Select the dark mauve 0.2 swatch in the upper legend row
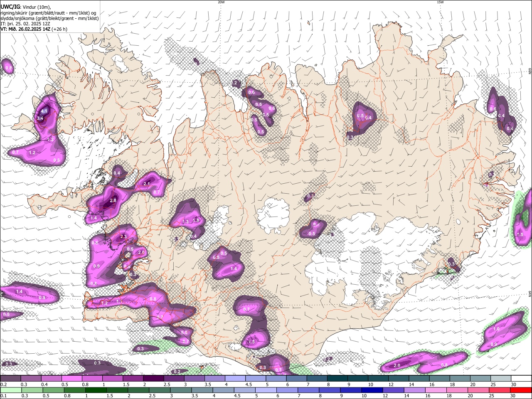Image resolution: width=532 pixels, height=399 pixels. coord(10,379)
